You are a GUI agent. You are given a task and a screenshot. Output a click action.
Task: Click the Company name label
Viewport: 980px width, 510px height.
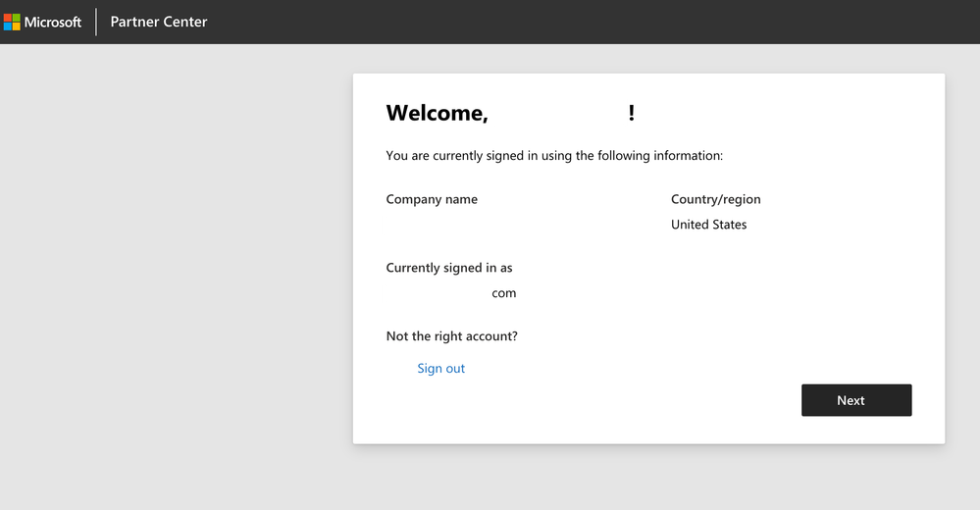pyautogui.click(x=432, y=199)
